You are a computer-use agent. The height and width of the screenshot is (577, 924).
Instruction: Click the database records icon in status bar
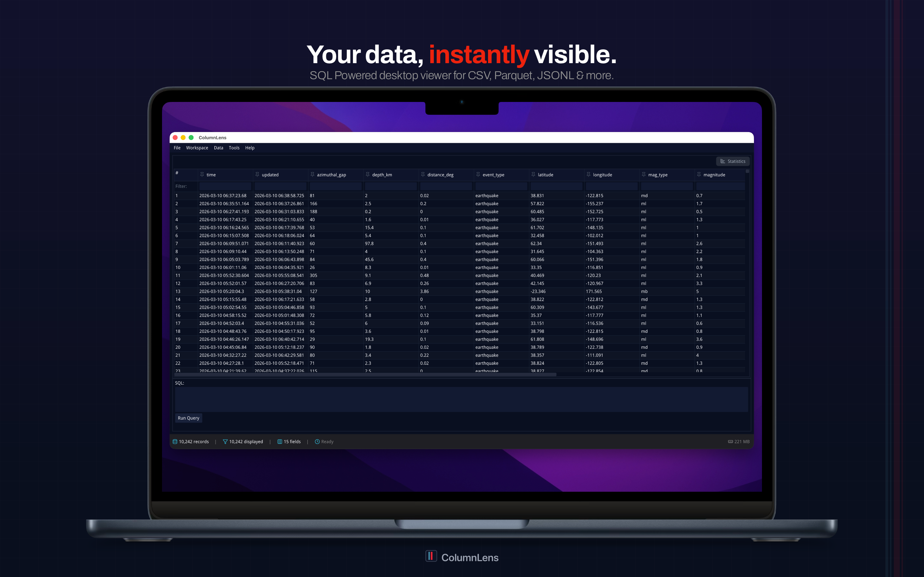175,441
